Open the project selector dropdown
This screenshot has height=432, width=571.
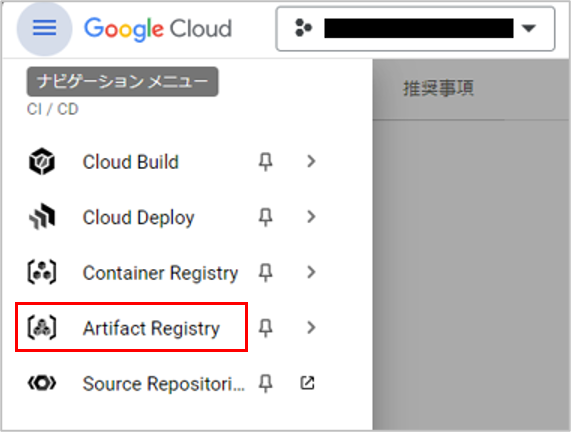pyautogui.click(x=415, y=29)
